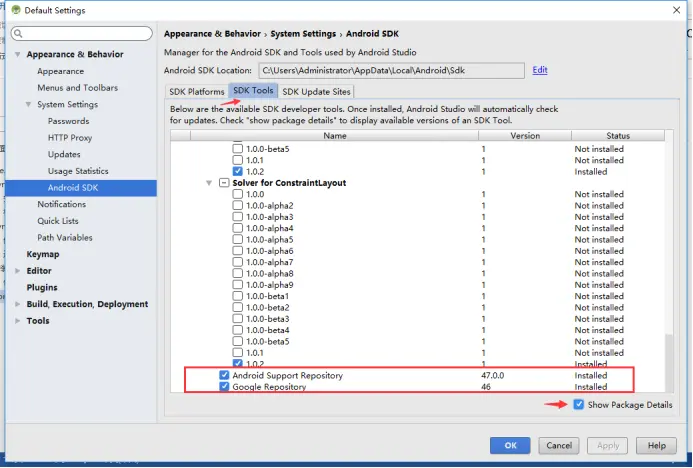The height and width of the screenshot is (468, 693).
Task: Click the magnifier icon in search box
Action: [18, 34]
